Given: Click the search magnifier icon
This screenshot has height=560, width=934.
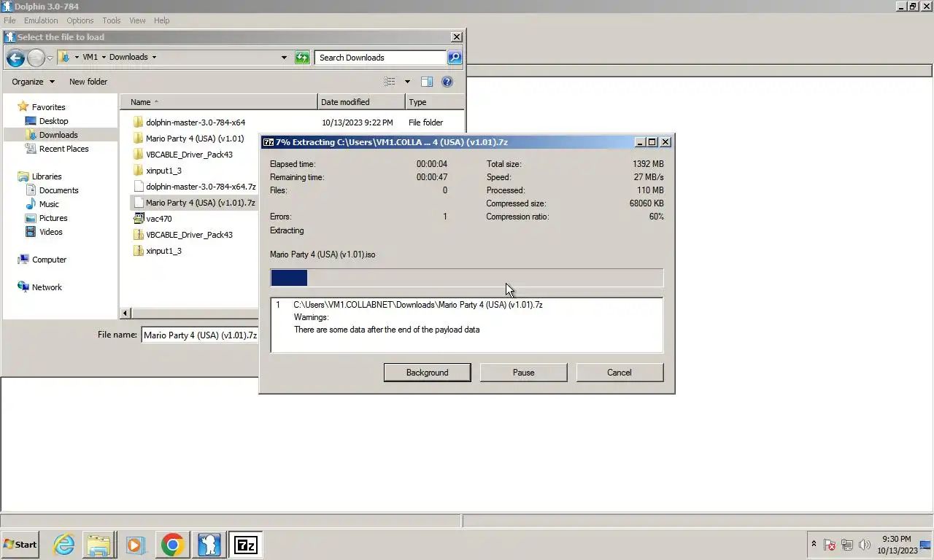Looking at the screenshot, I should click(x=454, y=58).
